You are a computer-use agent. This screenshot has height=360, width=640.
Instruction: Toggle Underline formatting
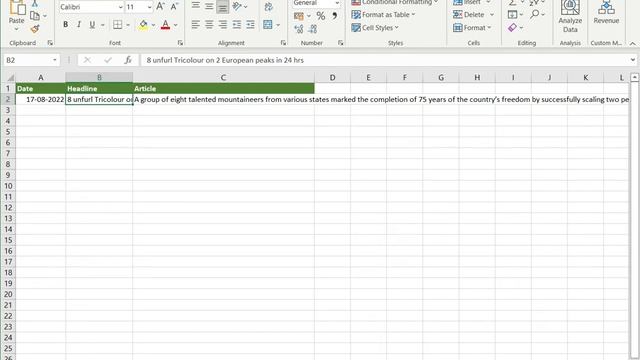[92, 25]
